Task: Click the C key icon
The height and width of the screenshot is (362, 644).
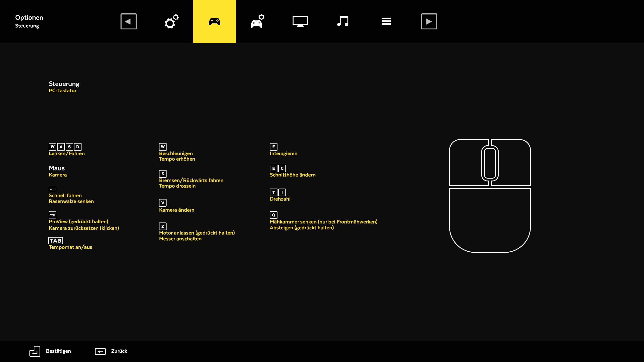Action: tap(282, 168)
